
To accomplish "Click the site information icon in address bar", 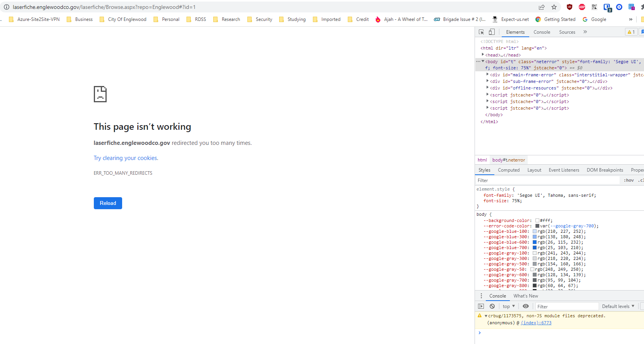I will tap(6, 7).
